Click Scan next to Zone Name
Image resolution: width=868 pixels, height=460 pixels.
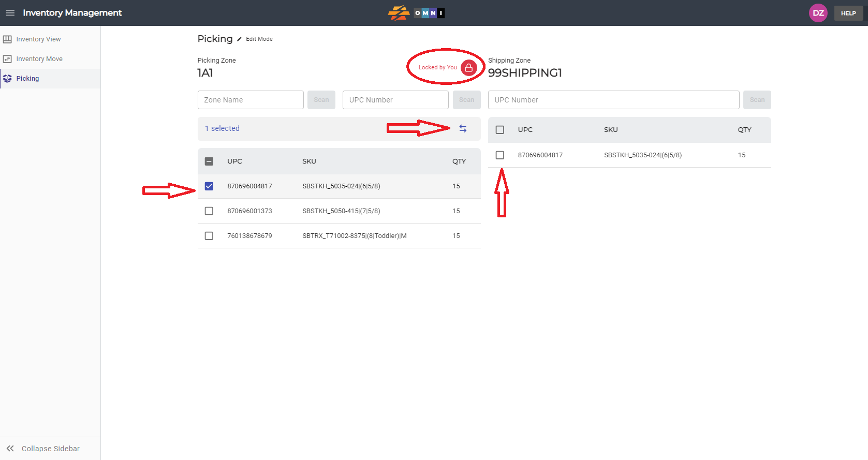[321, 100]
